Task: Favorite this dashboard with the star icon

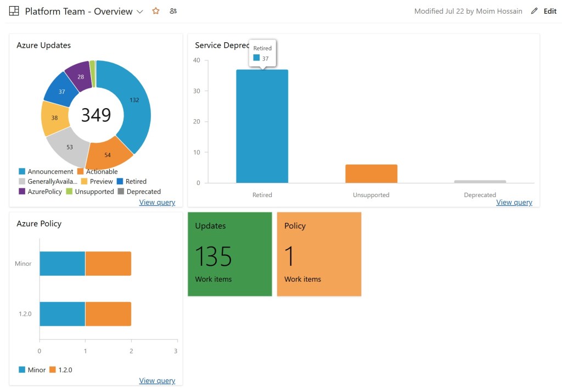Action: (x=156, y=11)
